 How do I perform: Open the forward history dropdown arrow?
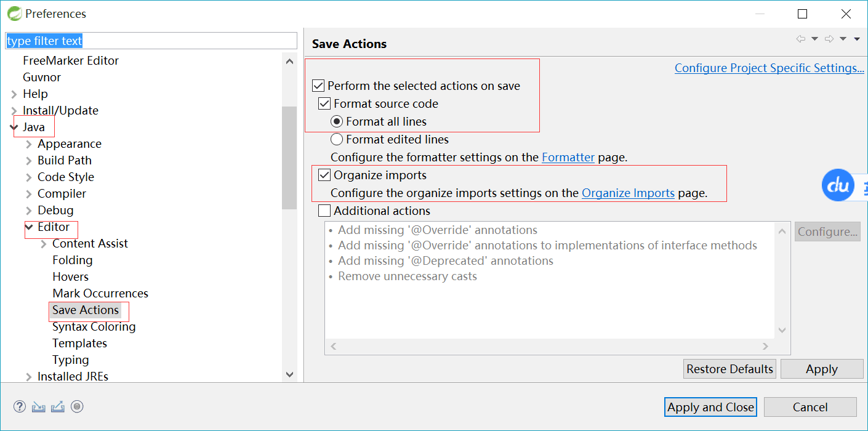(843, 39)
